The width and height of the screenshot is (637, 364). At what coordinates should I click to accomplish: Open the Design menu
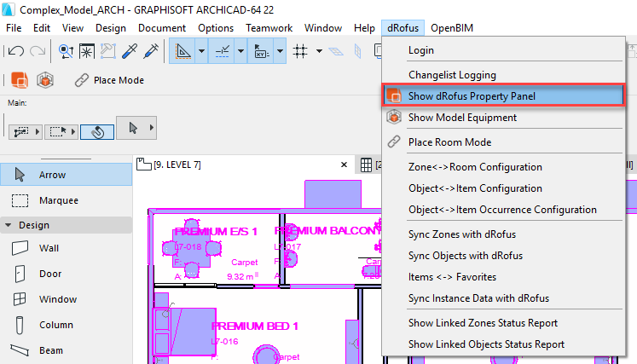click(x=111, y=28)
